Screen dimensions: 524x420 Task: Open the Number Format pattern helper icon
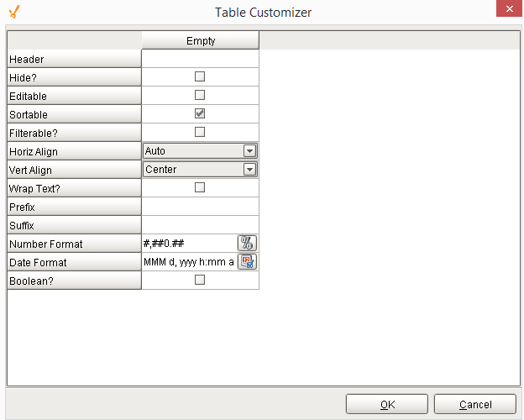click(247, 244)
